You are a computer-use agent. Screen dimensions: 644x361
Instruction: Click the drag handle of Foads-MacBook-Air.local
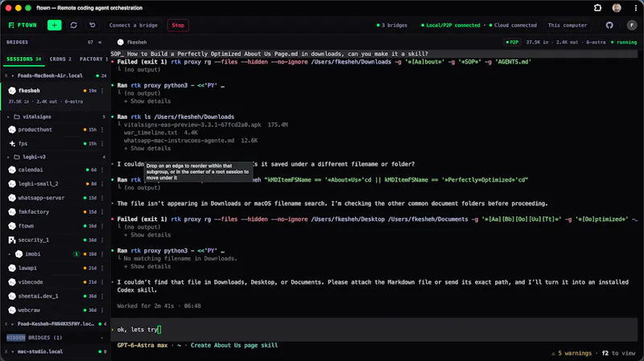(6, 76)
